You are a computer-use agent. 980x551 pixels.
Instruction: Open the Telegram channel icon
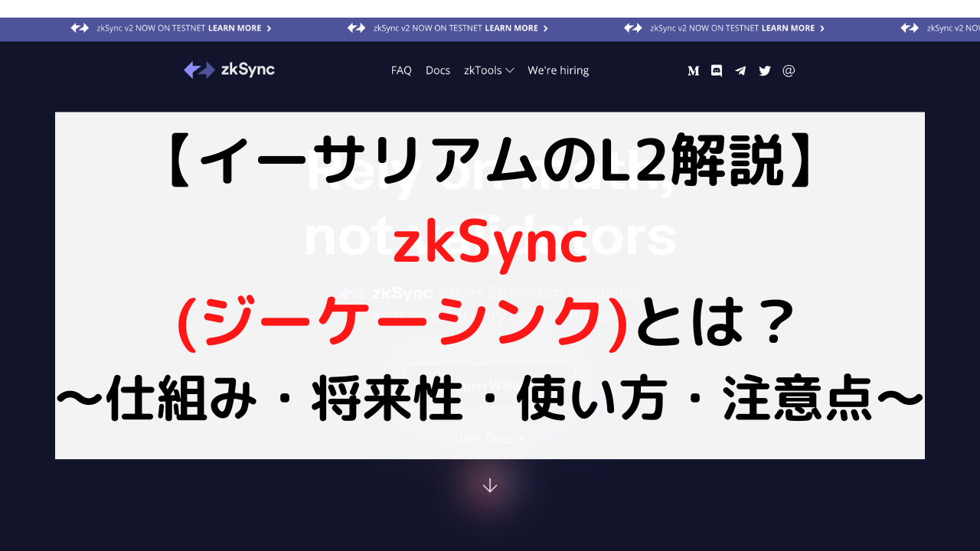[740, 70]
